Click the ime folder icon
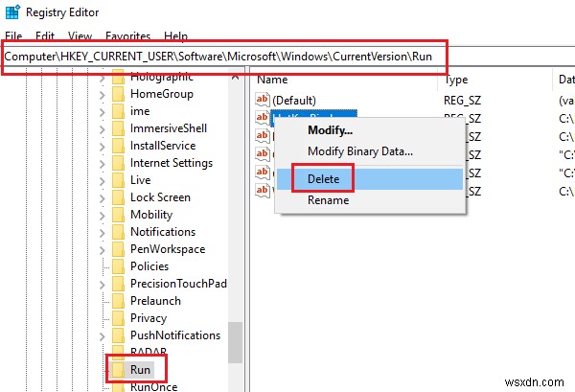This screenshot has height=392, width=575. click(118, 111)
